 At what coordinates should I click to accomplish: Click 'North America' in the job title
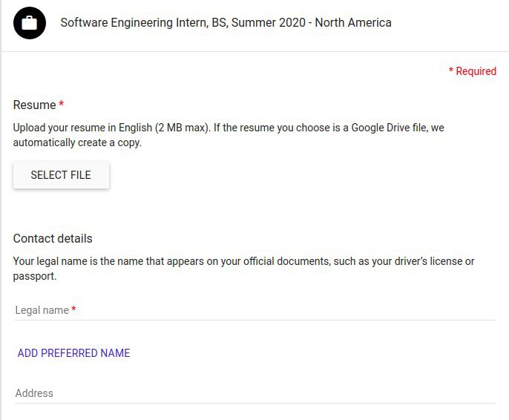(353, 23)
